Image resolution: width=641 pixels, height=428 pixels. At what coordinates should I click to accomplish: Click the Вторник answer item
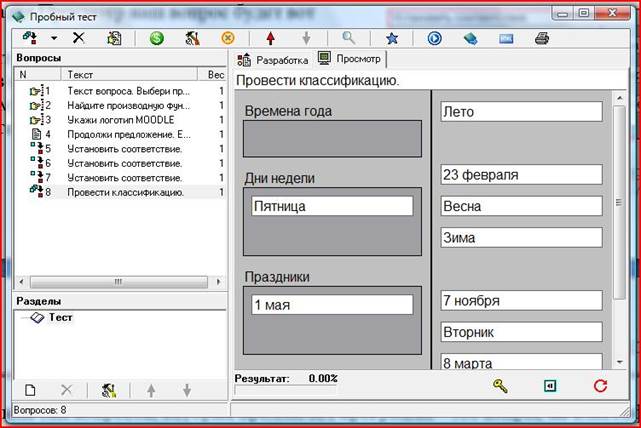(522, 332)
